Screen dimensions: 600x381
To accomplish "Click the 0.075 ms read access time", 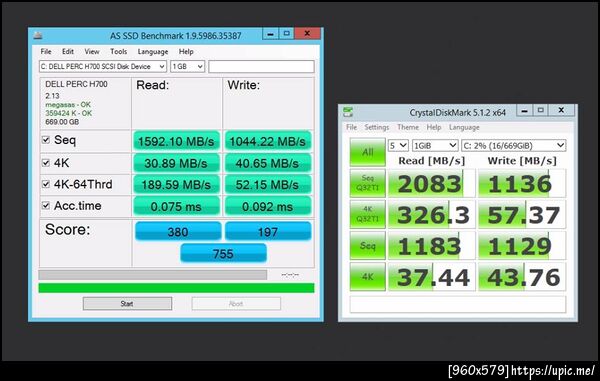I will coord(176,207).
